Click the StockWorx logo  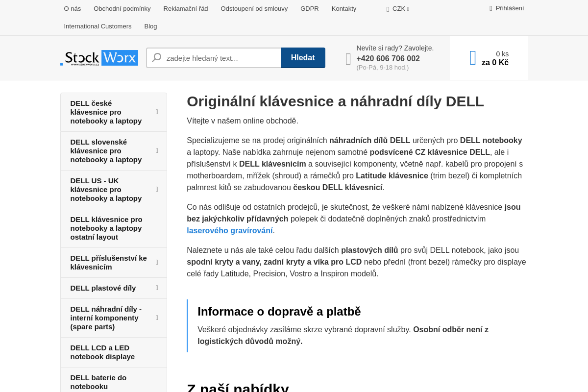coord(99,58)
